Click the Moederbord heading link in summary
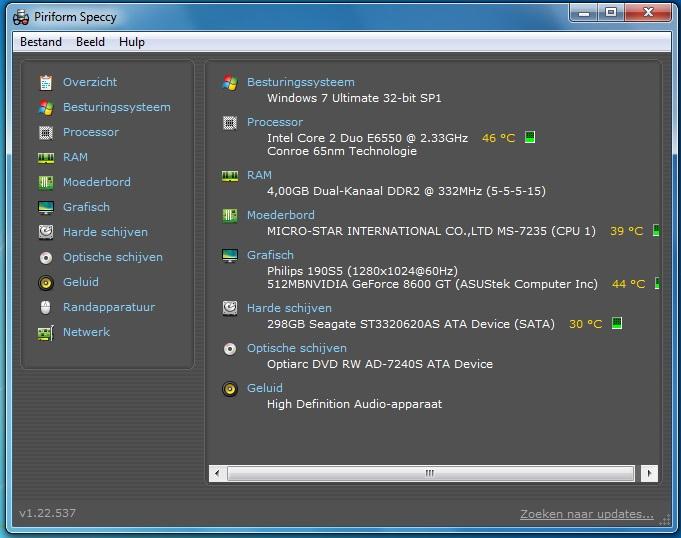Viewport: 681px width, 538px height. pos(281,215)
